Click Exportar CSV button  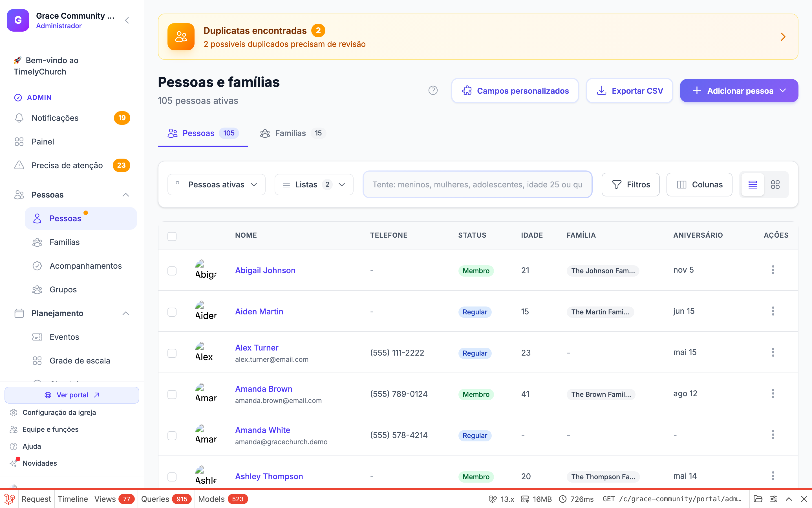629,91
